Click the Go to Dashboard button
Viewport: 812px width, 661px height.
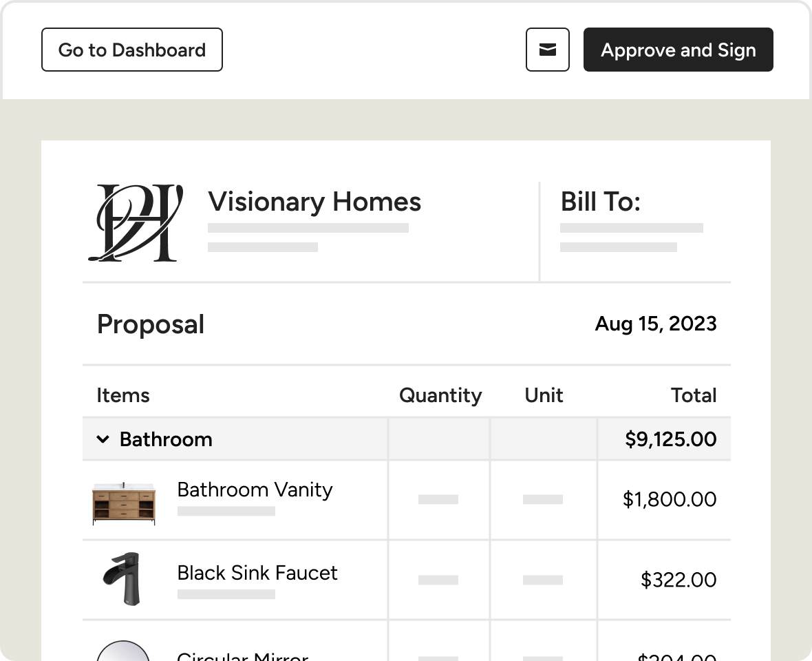(132, 50)
